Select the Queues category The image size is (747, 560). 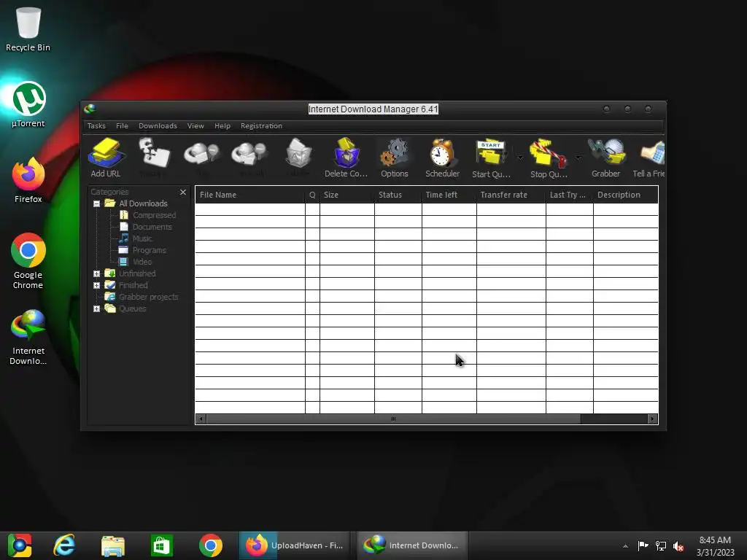click(x=133, y=308)
